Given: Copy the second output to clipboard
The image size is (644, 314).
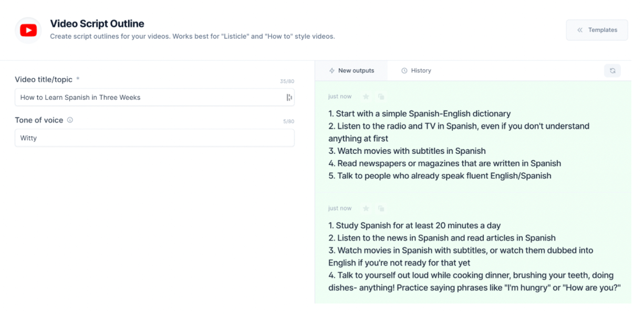Looking at the screenshot, I should [x=381, y=208].
